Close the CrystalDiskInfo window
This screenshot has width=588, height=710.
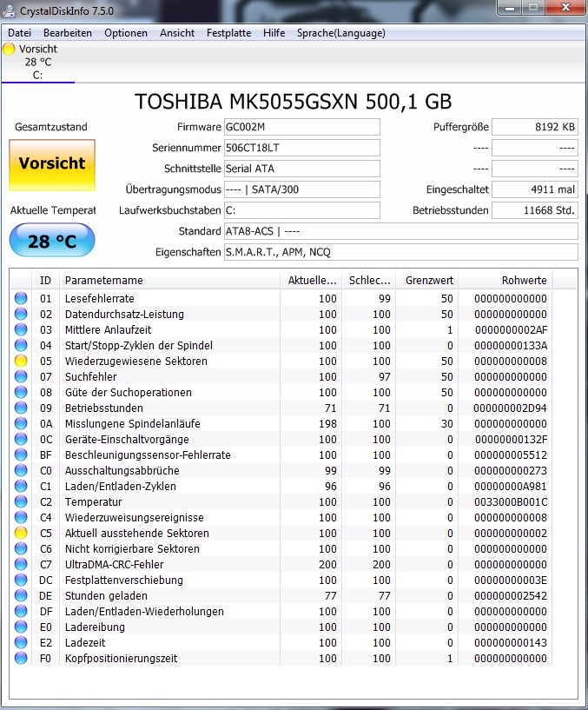565,8
